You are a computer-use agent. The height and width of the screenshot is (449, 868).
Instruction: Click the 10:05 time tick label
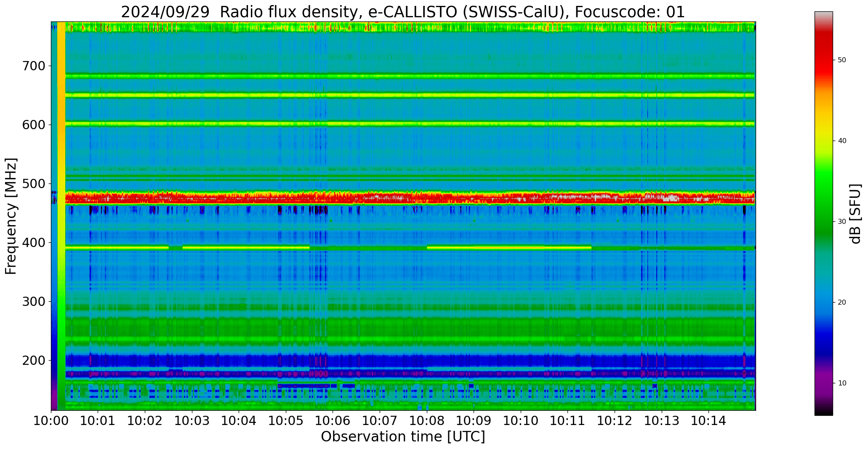[x=286, y=421]
